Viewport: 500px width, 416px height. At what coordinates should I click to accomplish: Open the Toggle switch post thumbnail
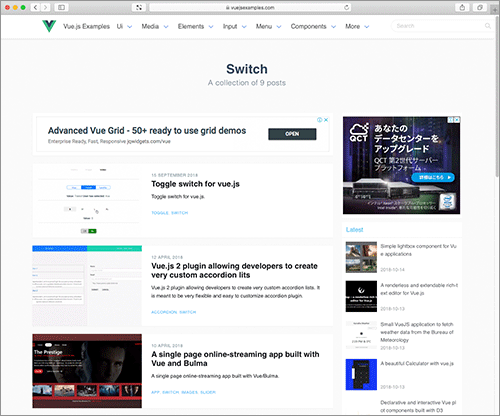tap(87, 200)
